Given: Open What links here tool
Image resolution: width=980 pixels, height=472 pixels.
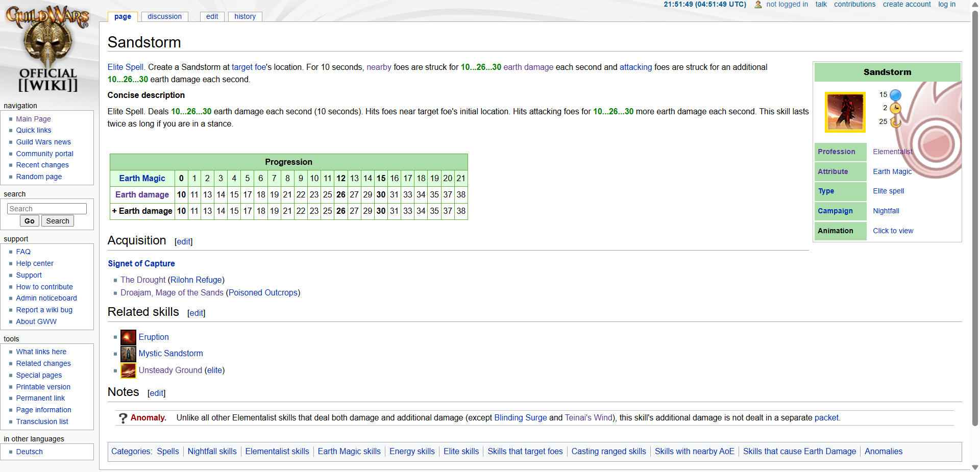Looking at the screenshot, I should (41, 352).
